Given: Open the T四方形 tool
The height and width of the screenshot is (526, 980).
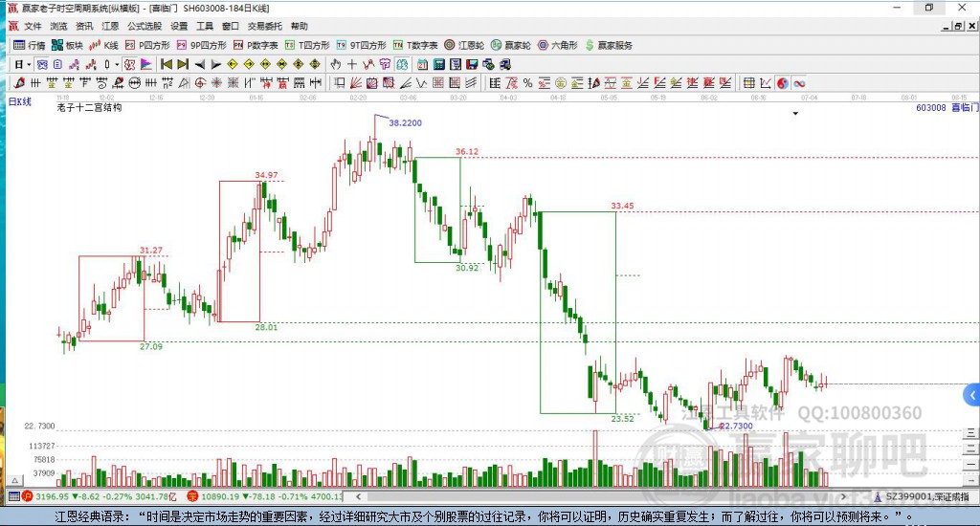Looking at the screenshot, I should click(x=307, y=45).
